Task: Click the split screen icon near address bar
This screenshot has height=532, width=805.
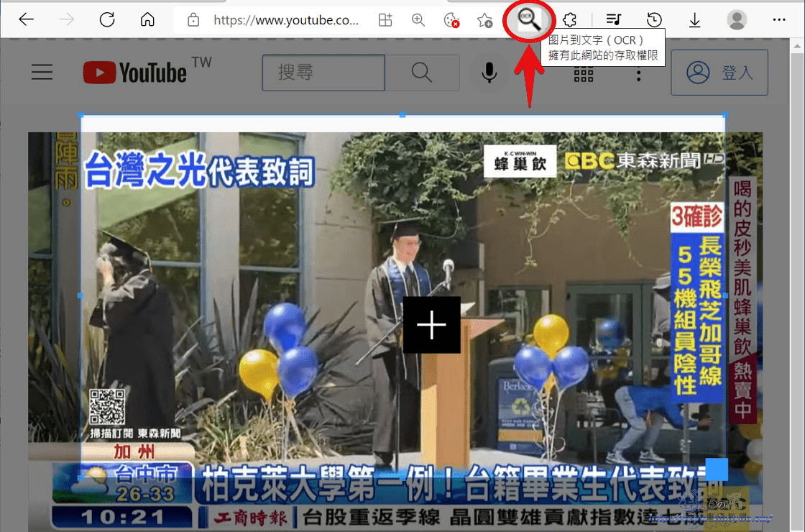Action: click(385, 19)
